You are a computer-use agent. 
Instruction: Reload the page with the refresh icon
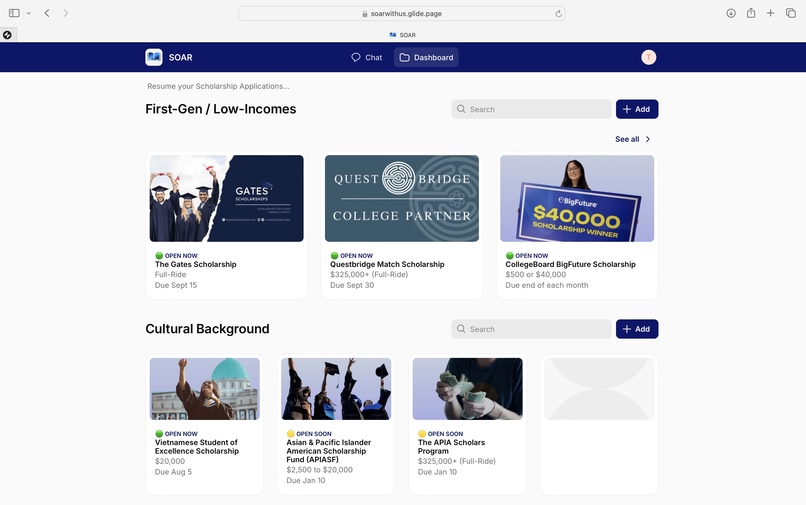pyautogui.click(x=558, y=14)
